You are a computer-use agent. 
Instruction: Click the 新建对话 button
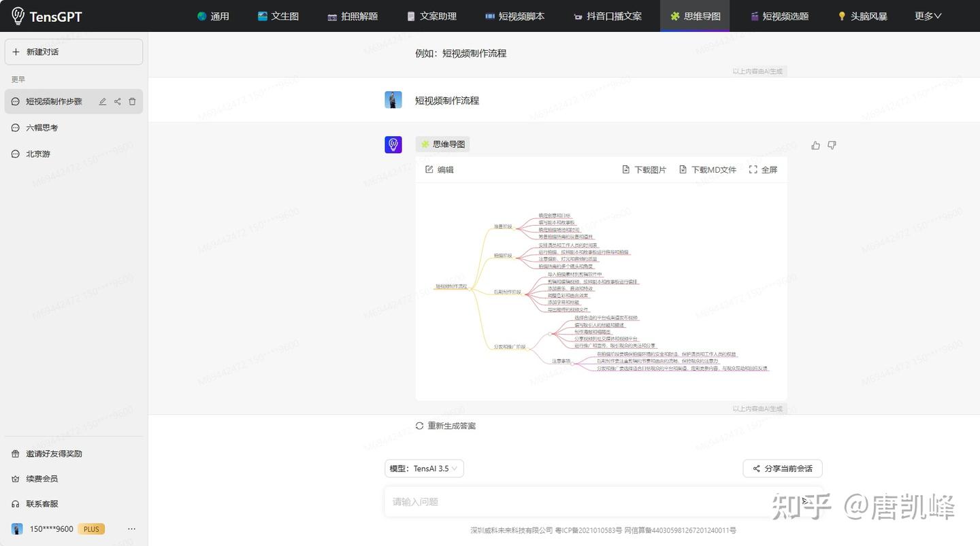[x=73, y=52]
